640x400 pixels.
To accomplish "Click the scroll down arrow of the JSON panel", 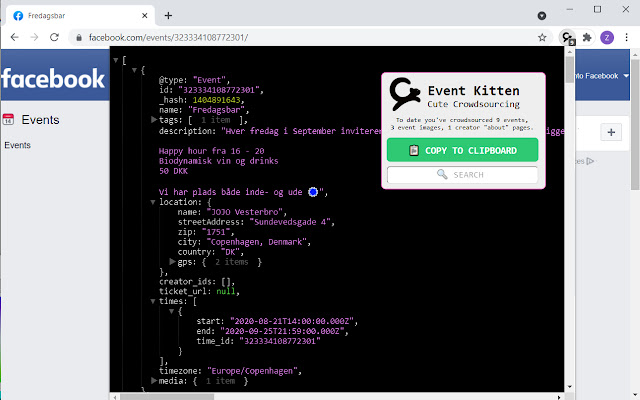I will click(569, 387).
